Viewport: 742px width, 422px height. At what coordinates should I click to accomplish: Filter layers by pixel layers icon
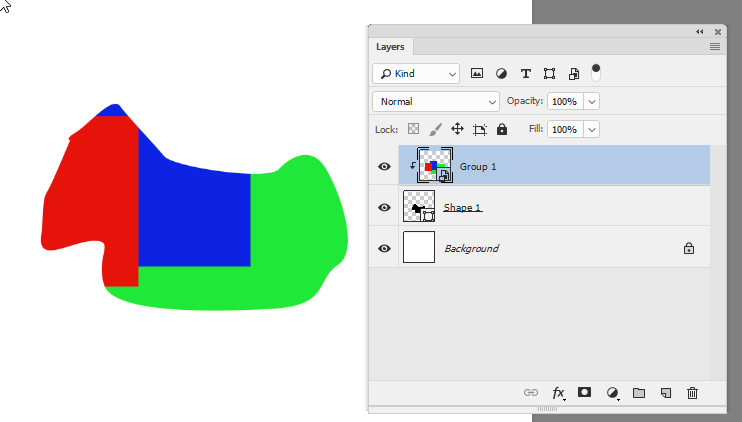click(x=477, y=73)
